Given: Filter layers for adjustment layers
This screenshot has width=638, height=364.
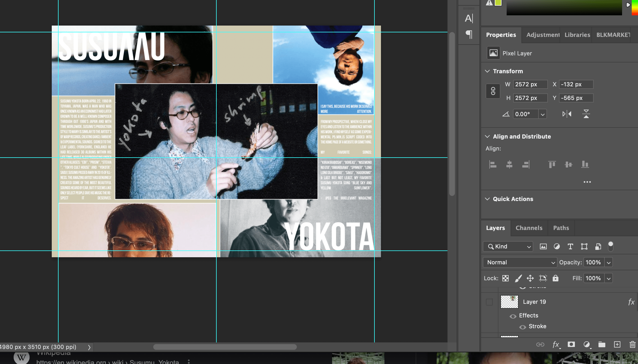Looking at the screenshot, I should coord(557,246).
